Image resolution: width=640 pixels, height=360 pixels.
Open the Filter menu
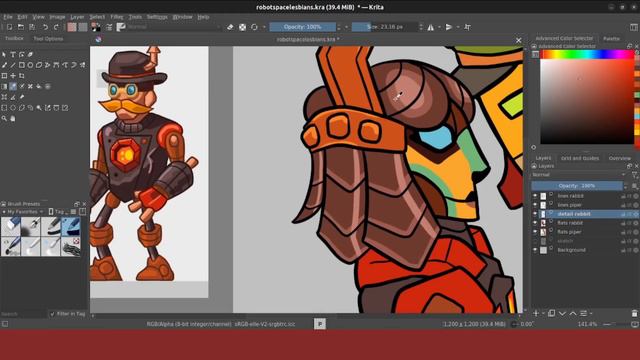117,17
